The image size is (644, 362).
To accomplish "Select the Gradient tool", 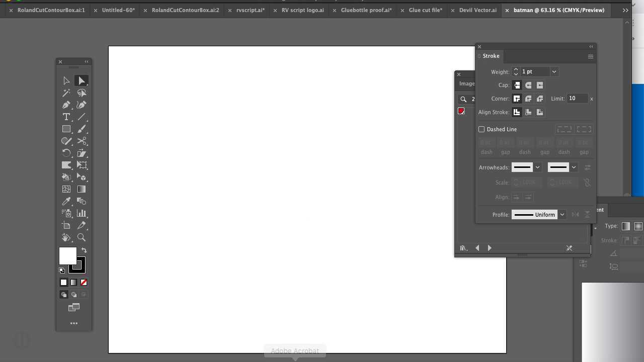I will pos(81,189).
